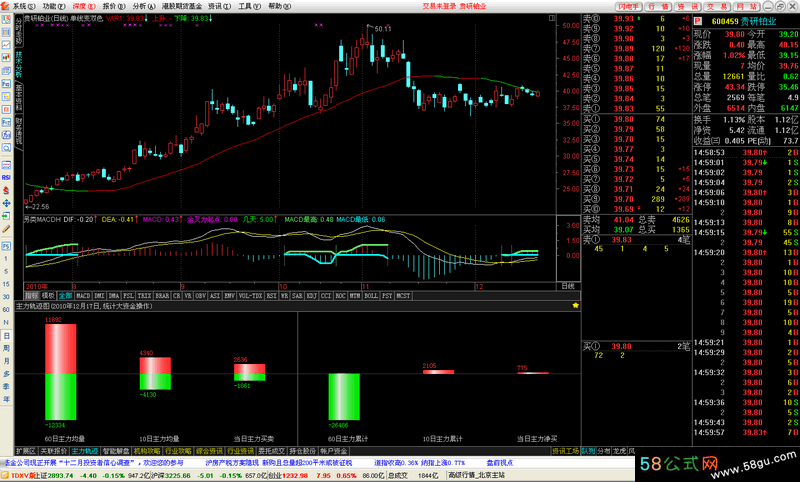Switch to the 关联报价 bottom tab
Screen dimensions: 800x482
point(54,451)
